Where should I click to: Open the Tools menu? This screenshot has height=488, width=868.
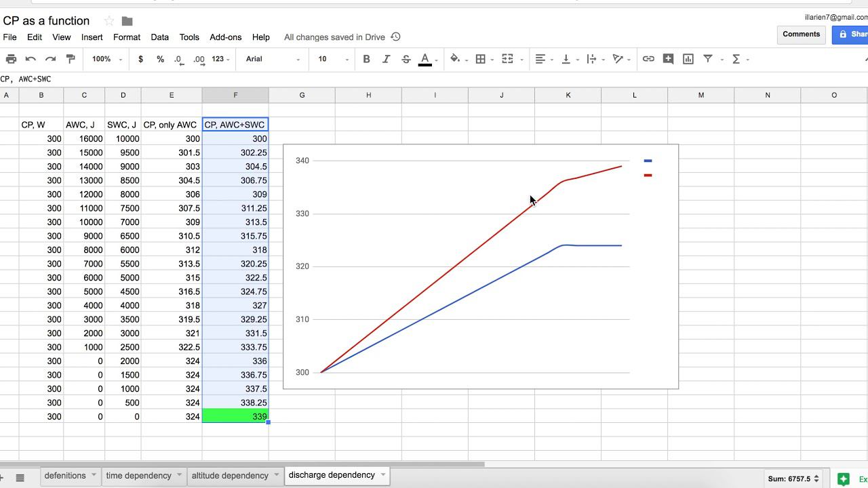pyautogui.click(x=189, y=37)
